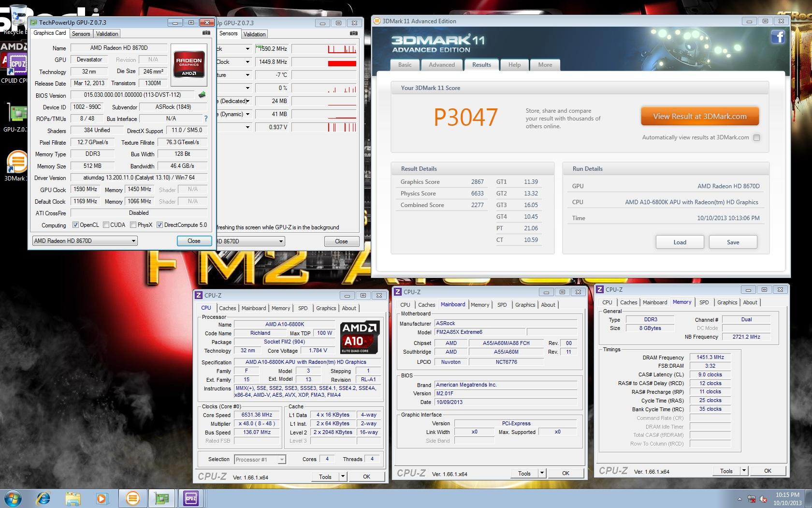The height and width of the screenshot is (508, 812).
Task: Click the P3047 score in 3DMark 11
Action: tap(465, 117)
